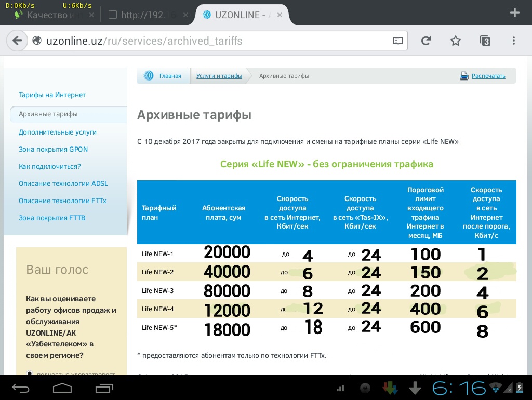Tap the Wi-Fi status icon
This screenshot has width=532, height=400.
pyautogui.click(x=495, y=387)
